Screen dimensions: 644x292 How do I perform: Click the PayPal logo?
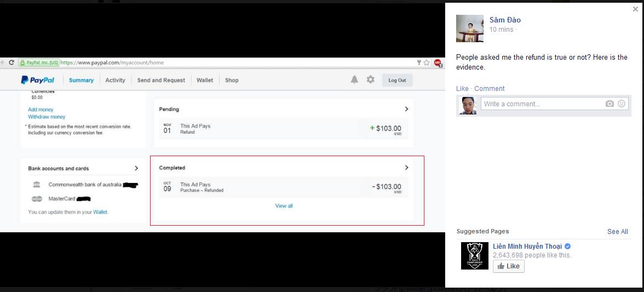[37, 80]
